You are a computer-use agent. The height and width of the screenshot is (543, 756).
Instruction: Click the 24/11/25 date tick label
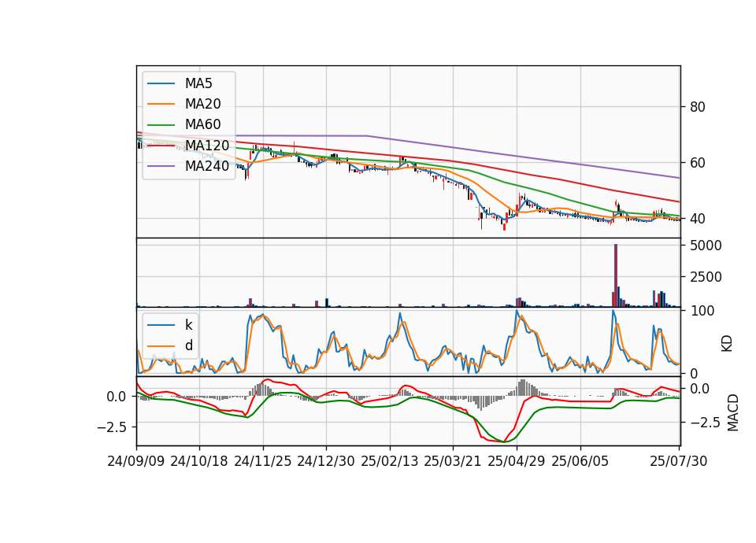pyautogui.click(x=263, y=461)
